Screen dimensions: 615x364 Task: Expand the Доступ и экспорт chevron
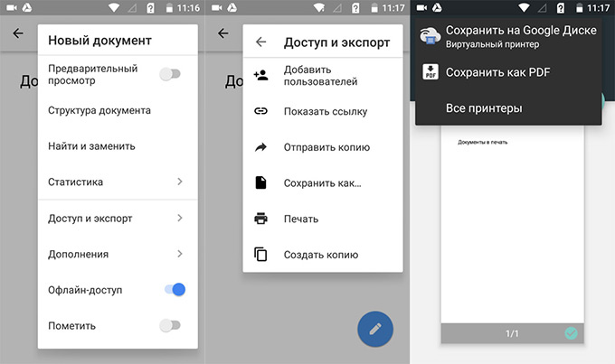180,218
